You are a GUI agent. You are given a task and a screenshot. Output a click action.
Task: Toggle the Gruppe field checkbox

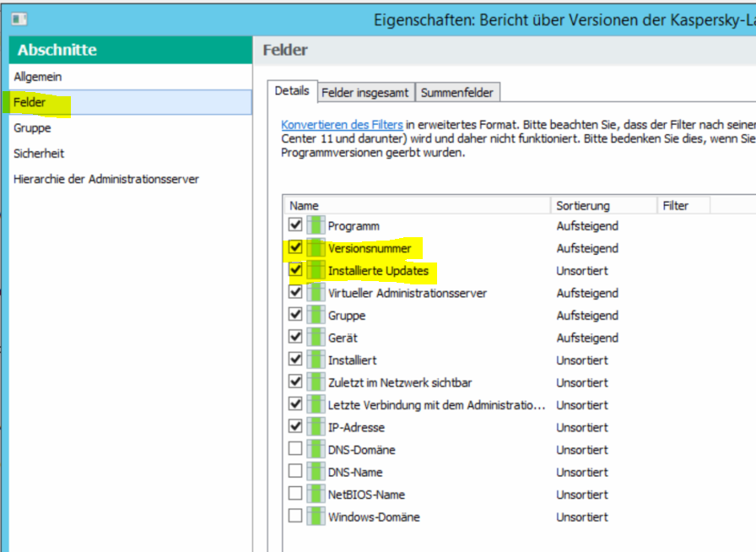pos(295,314)
